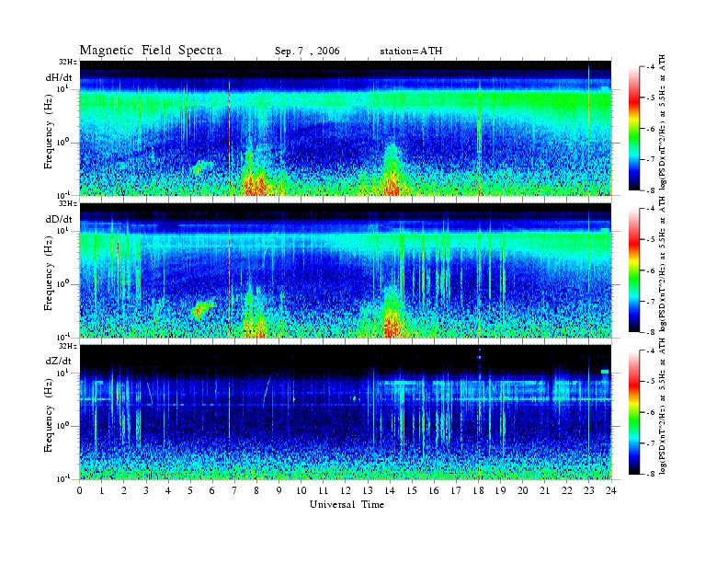Screen dimensions: 728x563
Task: Click the "32Hz" tick above dH/dt
Action: coord(68,62)
